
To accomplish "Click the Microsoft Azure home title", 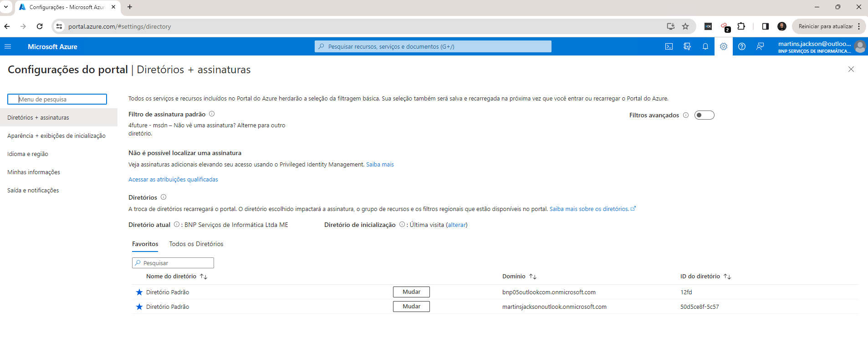I will pos(52,46).
